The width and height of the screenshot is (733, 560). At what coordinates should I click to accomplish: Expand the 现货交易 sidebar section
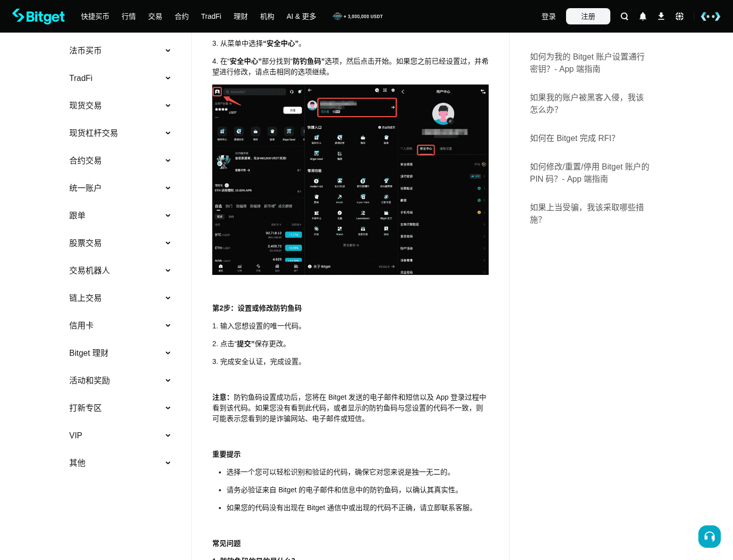(120, 105)
